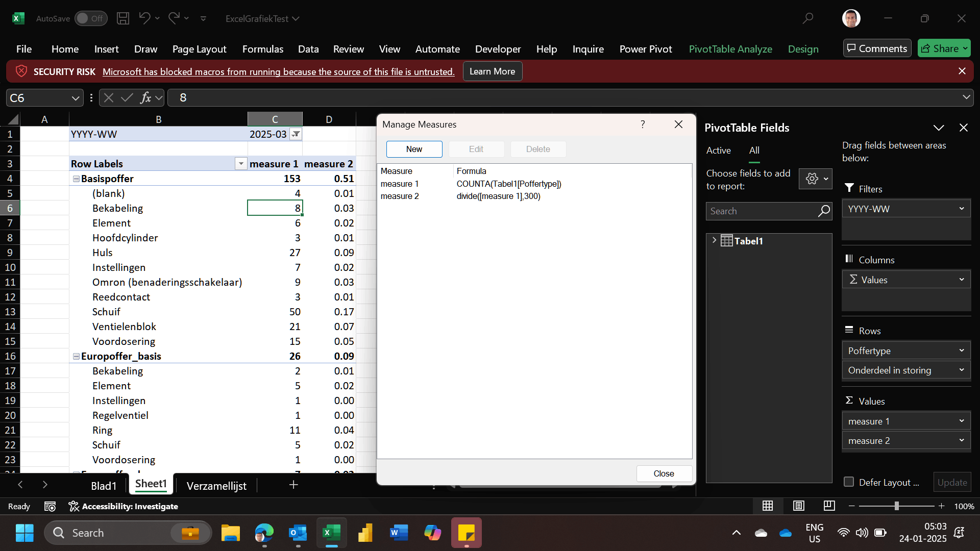Click the PivotTable Fields search box
The image size is (980, 551).
pyautogui.click(x=769, y=211)
